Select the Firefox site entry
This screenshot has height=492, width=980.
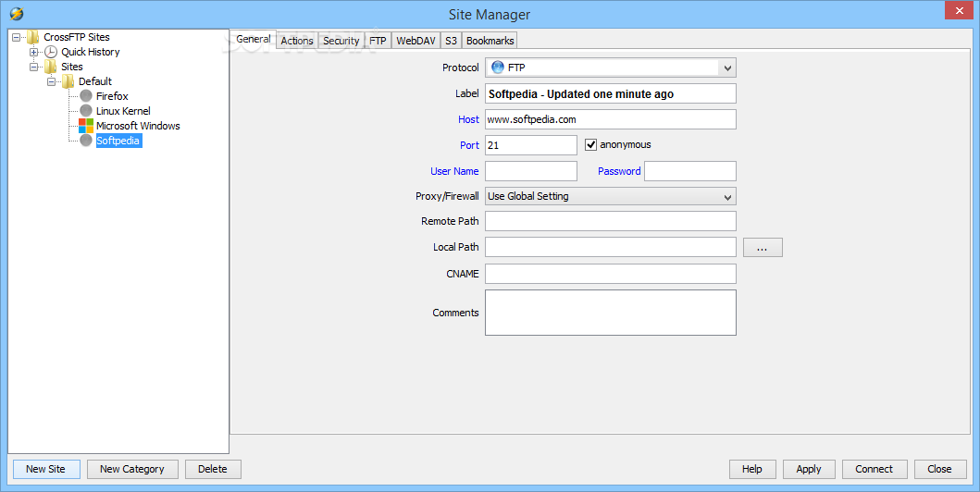click(x=112, y=96)
